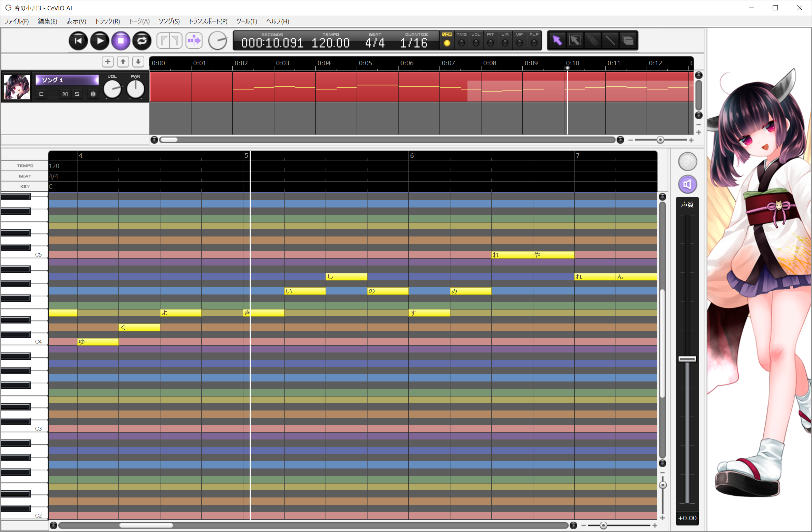Select the purple arrow selection tool

557,41
